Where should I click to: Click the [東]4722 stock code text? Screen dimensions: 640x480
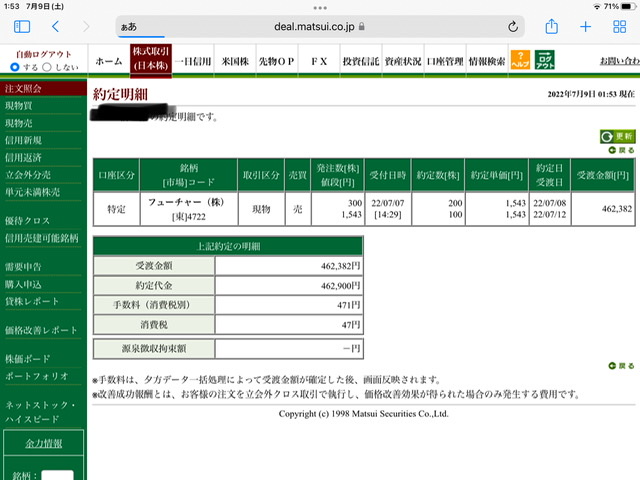click(189, 217)
